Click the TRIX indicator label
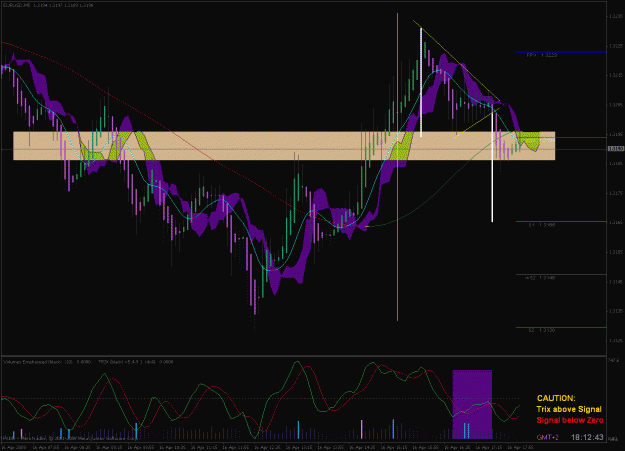The width and height of the screenshot is (625, 451). coord(136,362)
